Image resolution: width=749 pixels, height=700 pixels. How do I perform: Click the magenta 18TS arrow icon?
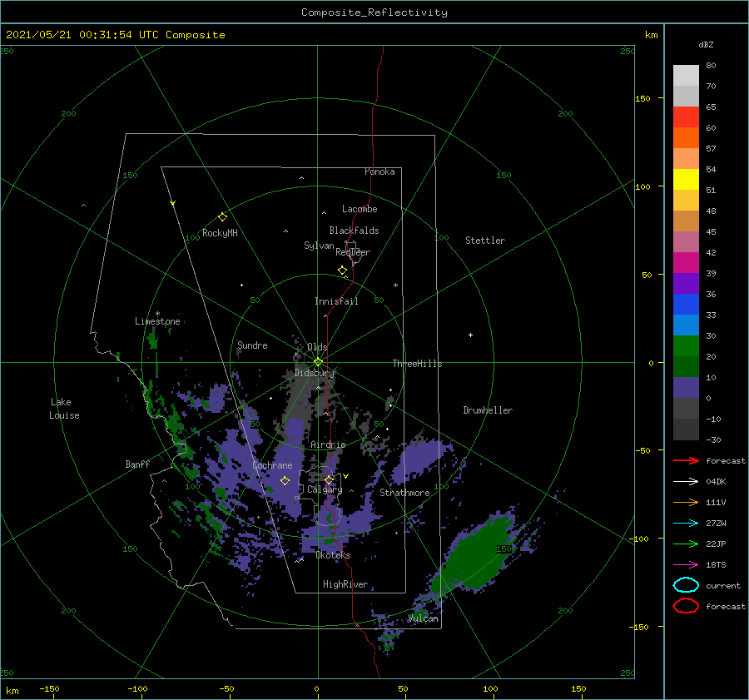click(686, 565)
